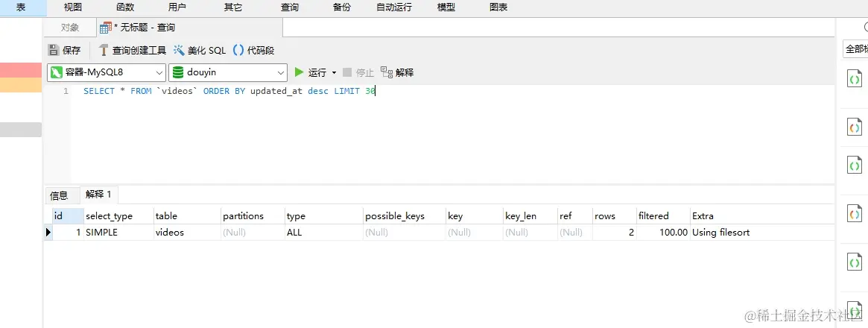Click the key column header
Image resolution: width=868 pixels, height=328 pixels.
(475, 216)
